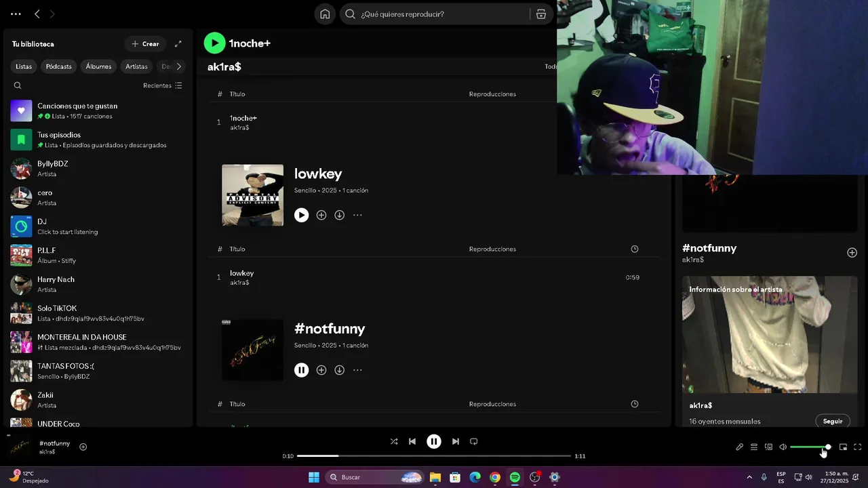Select the Álbumes filter chip
Screen dimensions: 868x488
click(98, 66)
